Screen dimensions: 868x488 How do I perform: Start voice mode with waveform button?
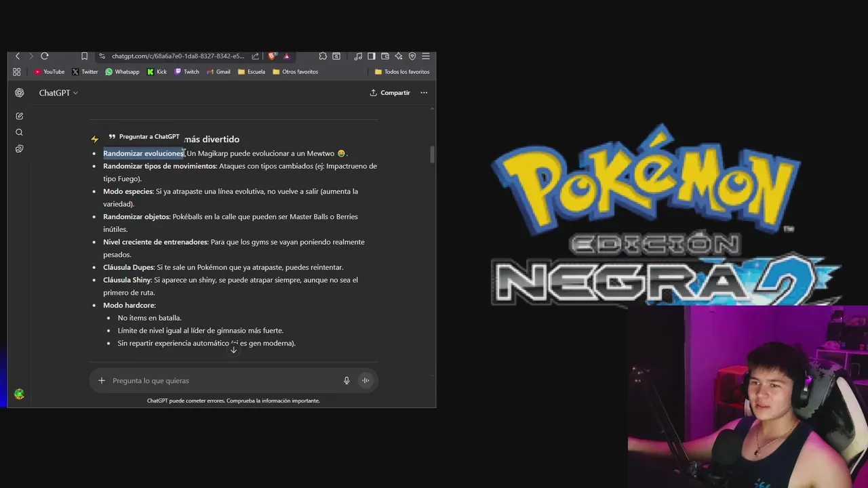coord(366,381)
